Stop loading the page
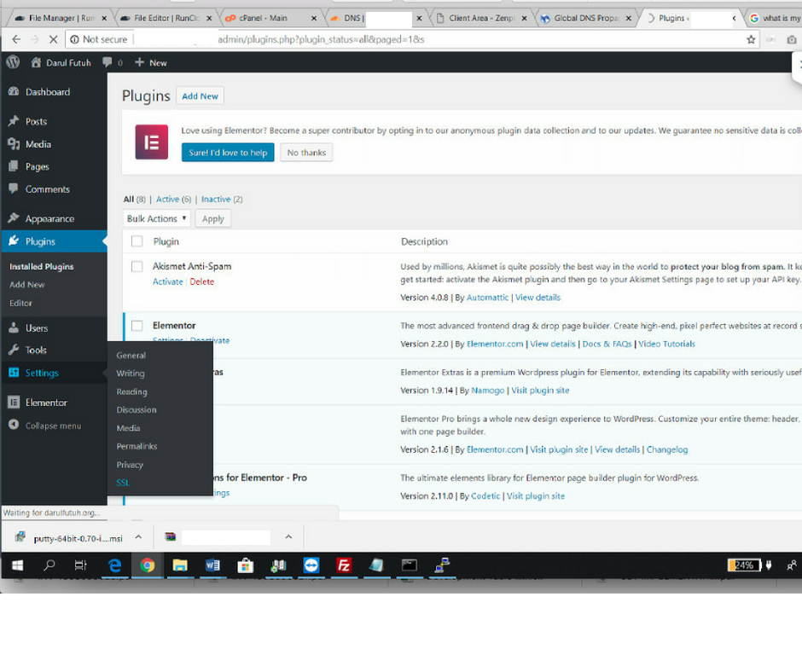This screenshot has width=802, height=672. [x=53, y=39]
